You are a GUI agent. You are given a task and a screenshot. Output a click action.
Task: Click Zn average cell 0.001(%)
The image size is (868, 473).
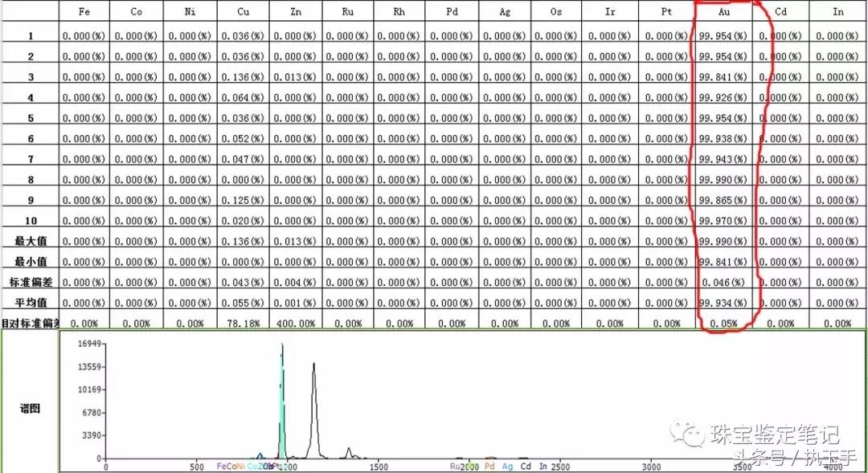pos(296,303)
